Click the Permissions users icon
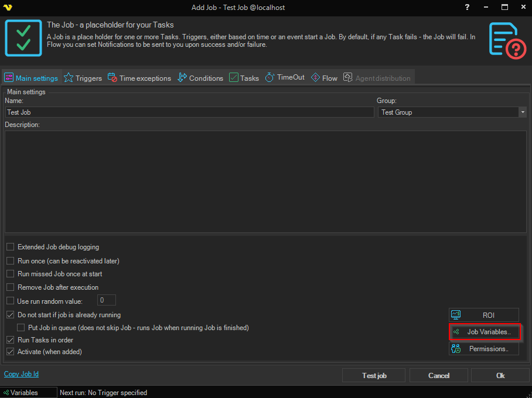The width and height of the screenshot is (532, 398). (456, 349)
